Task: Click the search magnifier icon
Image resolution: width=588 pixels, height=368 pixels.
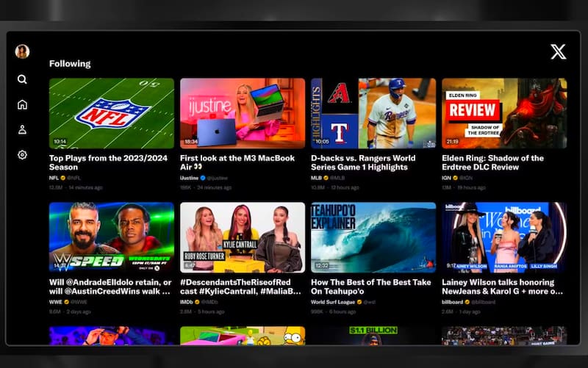Action: click(22, 79)
